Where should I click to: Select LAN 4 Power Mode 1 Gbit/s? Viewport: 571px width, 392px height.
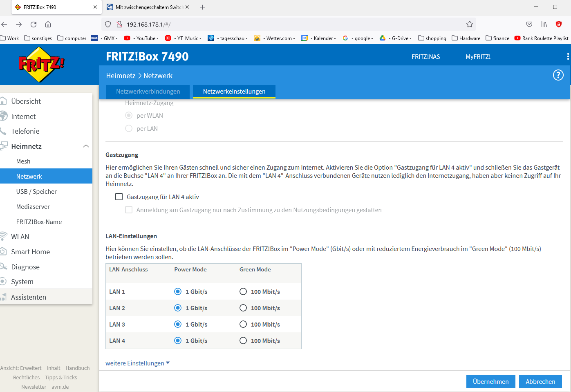point(178,340)
